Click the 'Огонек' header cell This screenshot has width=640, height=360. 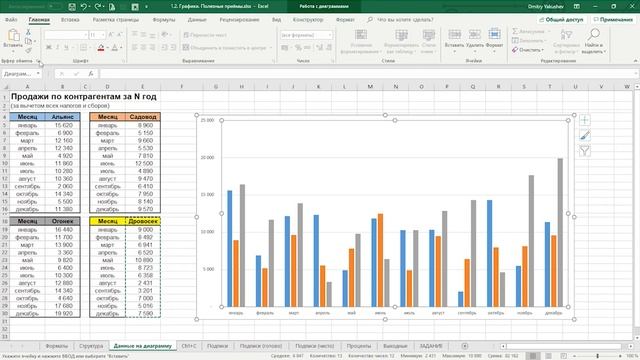tap(62, 221)
